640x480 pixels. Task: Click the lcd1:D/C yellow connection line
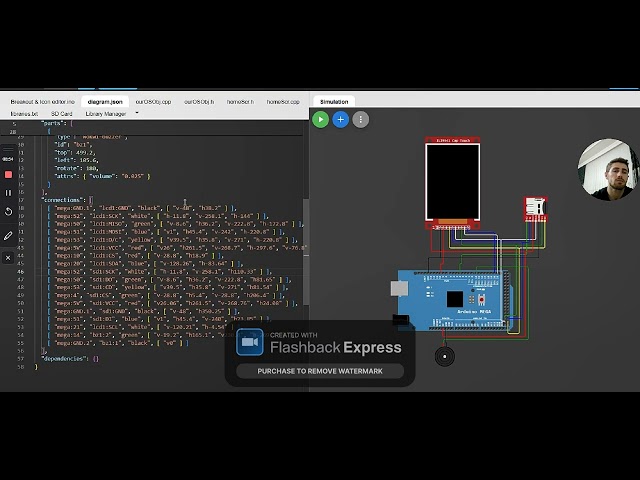click(x=173, y=240)
